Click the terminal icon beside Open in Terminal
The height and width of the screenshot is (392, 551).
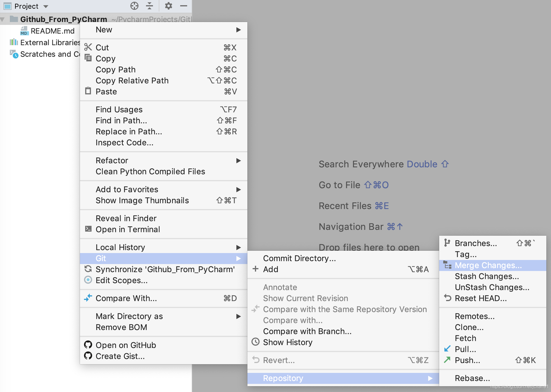[88, 229]
